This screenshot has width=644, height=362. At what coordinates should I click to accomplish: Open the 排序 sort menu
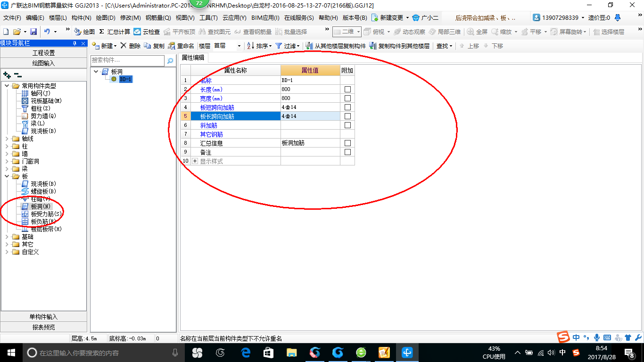(259, 46)
